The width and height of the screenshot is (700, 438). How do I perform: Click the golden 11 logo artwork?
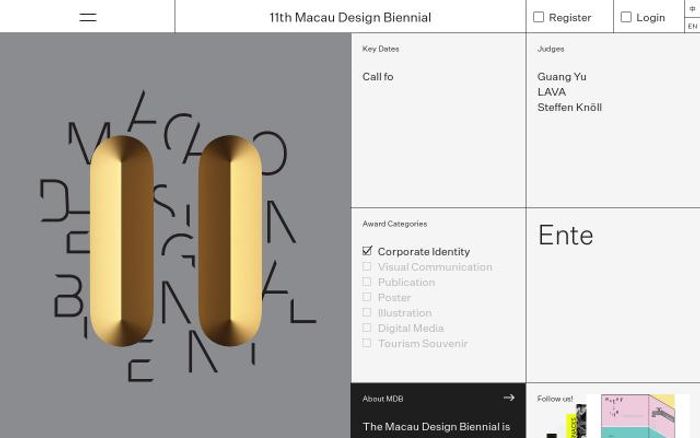[176, 240]
